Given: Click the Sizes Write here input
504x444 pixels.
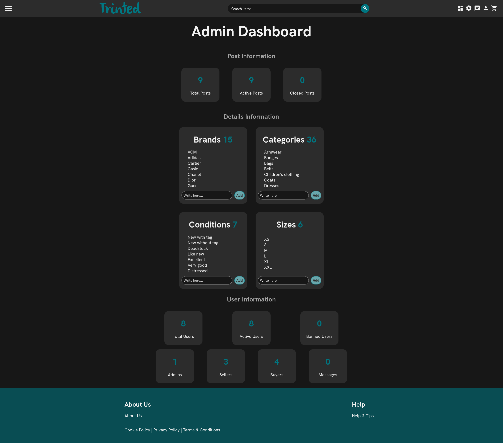Looking at the screenshot, I should point(283,280).
